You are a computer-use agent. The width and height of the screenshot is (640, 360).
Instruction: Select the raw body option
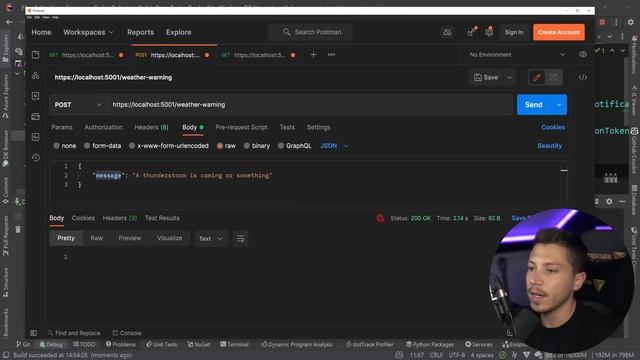pyautogui.click(x=226, y=146)
